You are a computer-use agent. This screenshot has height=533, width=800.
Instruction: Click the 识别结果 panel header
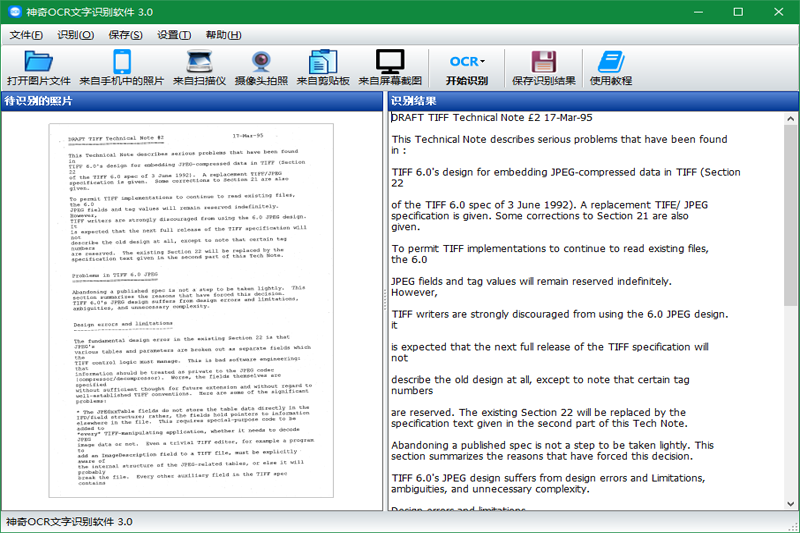(593, 101)
